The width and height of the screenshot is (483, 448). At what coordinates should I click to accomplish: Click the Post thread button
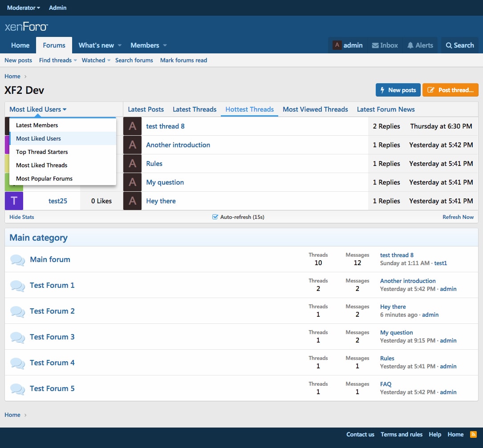coord(451,90)
